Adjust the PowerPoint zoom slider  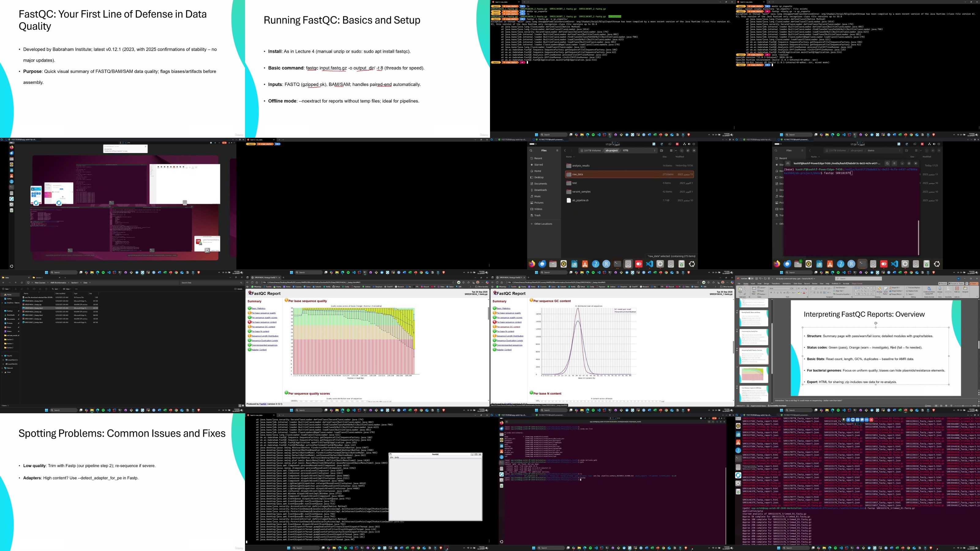click(x=963, y=406)
